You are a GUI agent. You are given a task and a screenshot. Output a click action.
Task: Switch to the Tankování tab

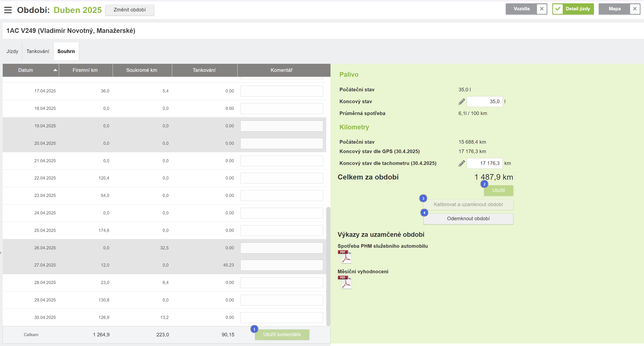click(38, 51)
